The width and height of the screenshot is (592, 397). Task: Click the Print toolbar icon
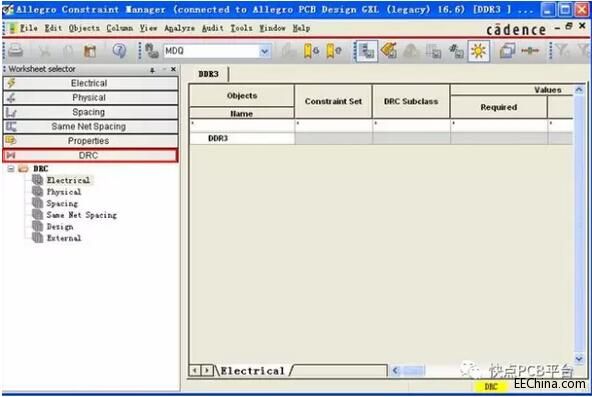[15, 50]
